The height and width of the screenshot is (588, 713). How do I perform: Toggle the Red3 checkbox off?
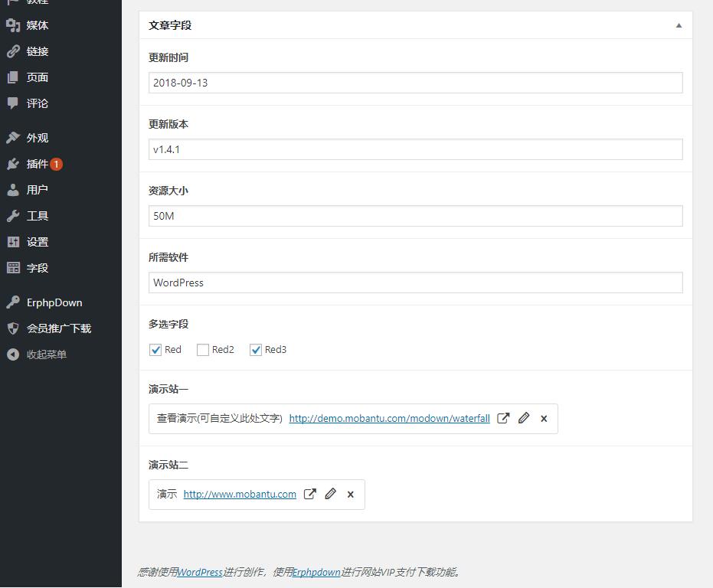(256, 350)
